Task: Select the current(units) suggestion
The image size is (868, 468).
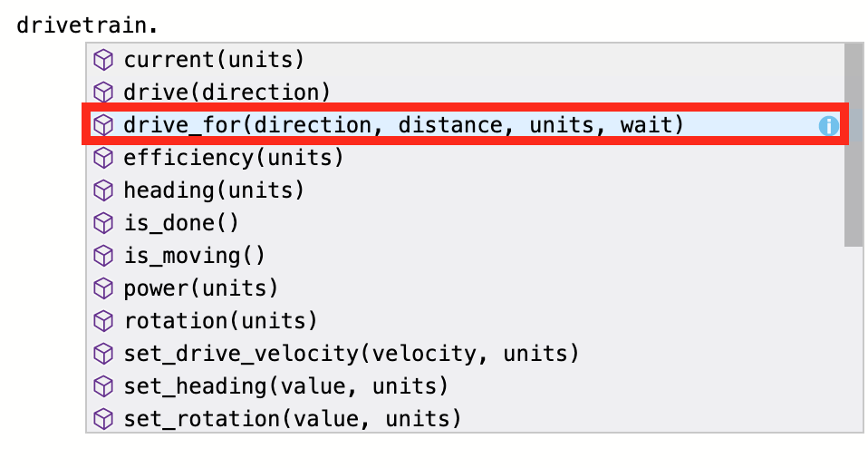Action: point(214,60)
